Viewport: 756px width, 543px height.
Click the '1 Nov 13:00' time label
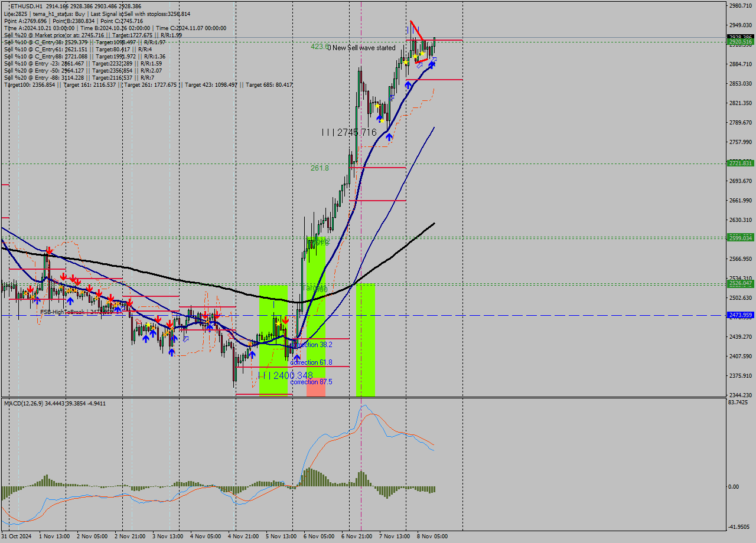click(x=54, y=537)
